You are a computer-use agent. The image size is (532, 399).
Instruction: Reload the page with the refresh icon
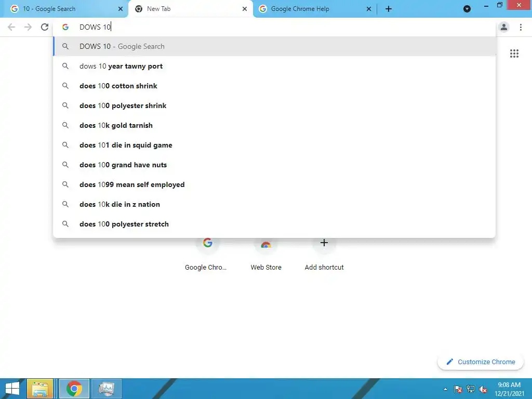coord(45,27)
